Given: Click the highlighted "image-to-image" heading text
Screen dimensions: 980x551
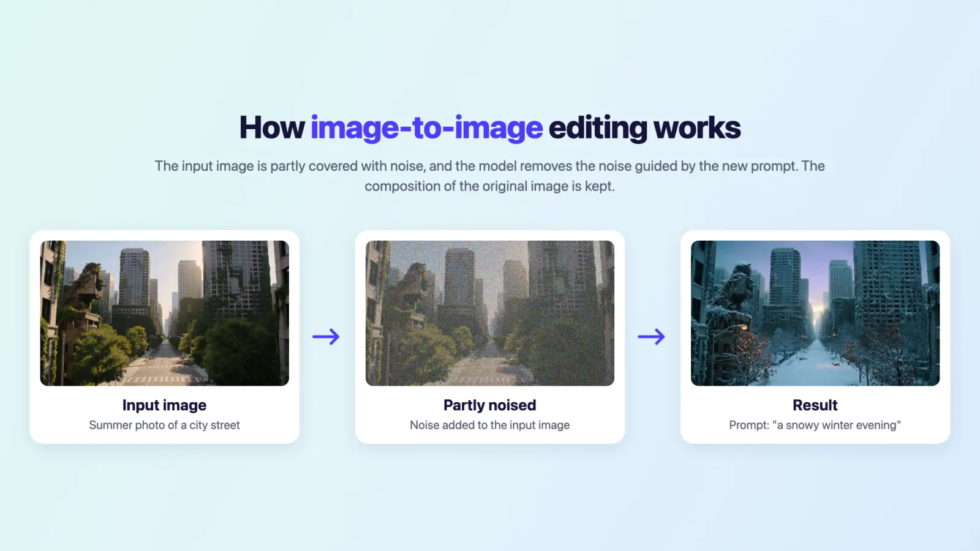Looking at the screenshot, I should pyautogui.click(x=426, y=128).
